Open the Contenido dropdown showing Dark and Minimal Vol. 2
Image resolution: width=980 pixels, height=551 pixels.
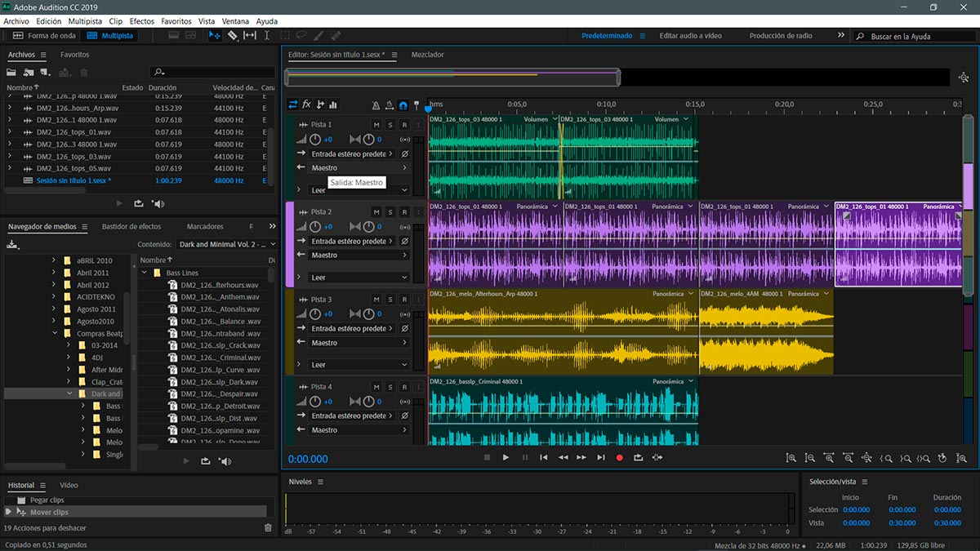click(x=227, y=243)
